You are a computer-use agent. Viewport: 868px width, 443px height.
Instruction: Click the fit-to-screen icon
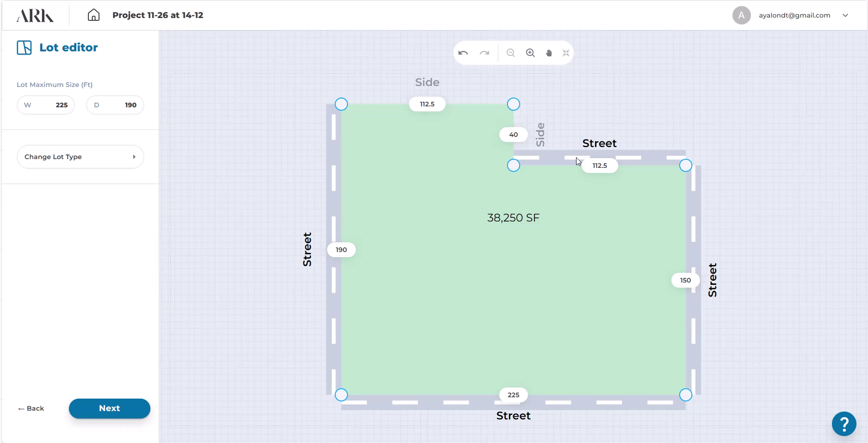[x=566, y=53]
